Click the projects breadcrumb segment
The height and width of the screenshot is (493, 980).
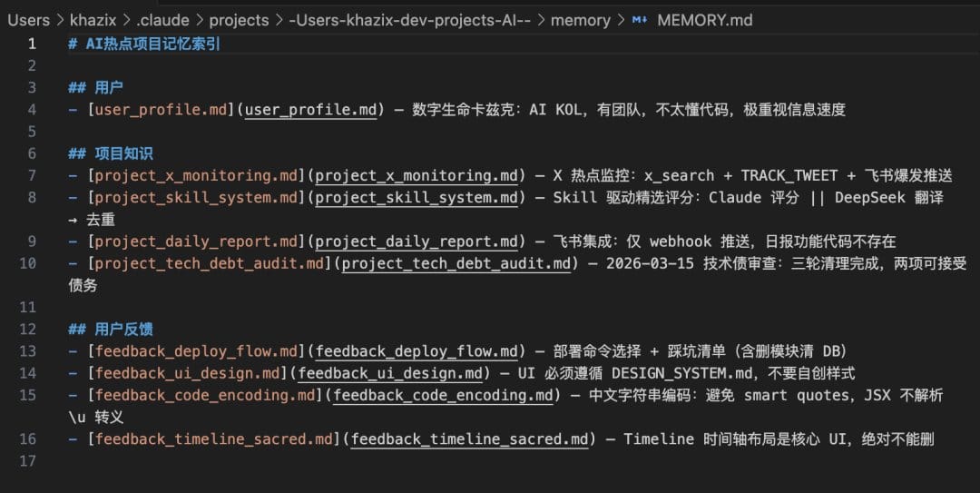[239, 20]
